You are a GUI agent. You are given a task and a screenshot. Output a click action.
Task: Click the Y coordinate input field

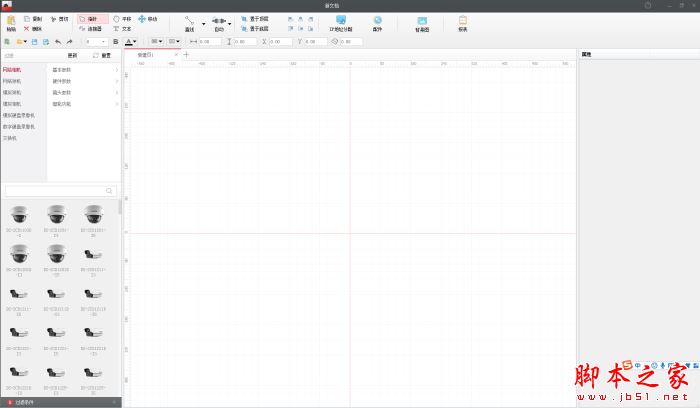pyautogui.click(x=316, y=42)
